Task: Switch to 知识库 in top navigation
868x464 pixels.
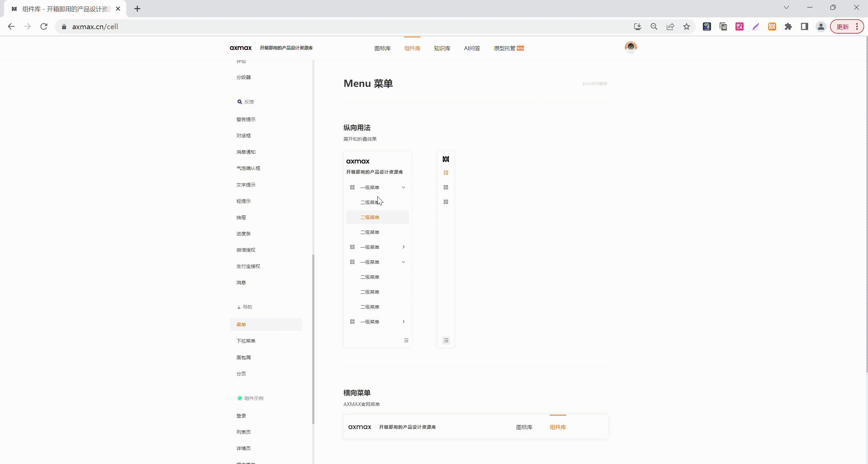Action: click(x=442, y=49)
